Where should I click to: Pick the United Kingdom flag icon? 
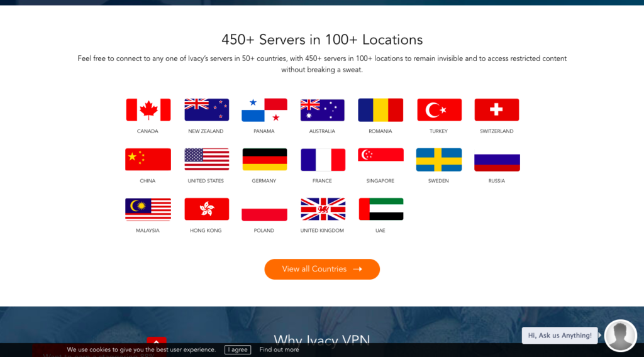(x=323, y=209)
